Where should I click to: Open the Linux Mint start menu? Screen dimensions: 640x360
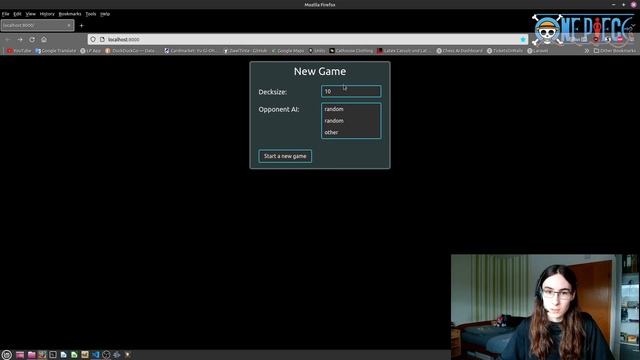click(x=7, y=355)
